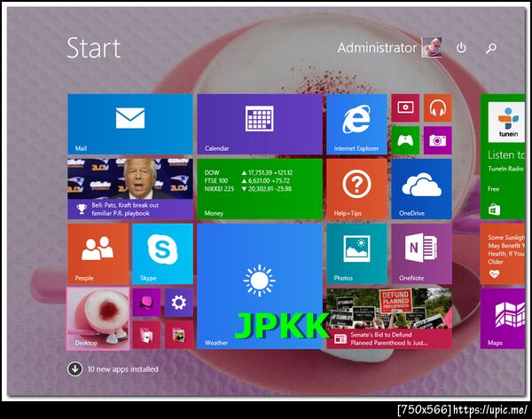Open the Music headphones tile
This screenshot has width=532, height=419.
tap(438, 108)
